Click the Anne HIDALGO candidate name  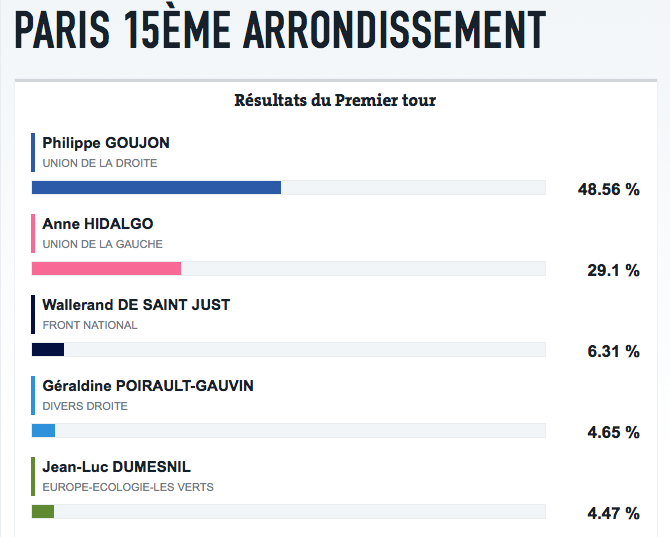(98, 224)
